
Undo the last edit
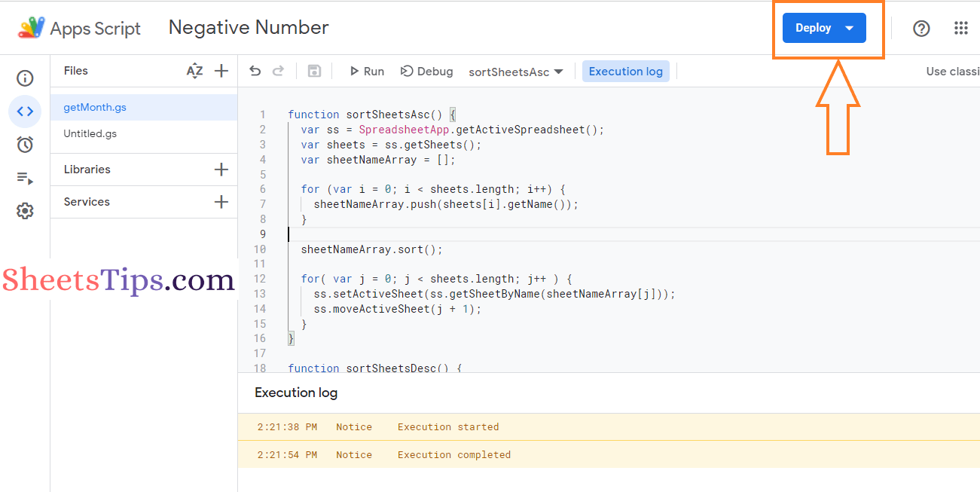click(x=255, y=71)
